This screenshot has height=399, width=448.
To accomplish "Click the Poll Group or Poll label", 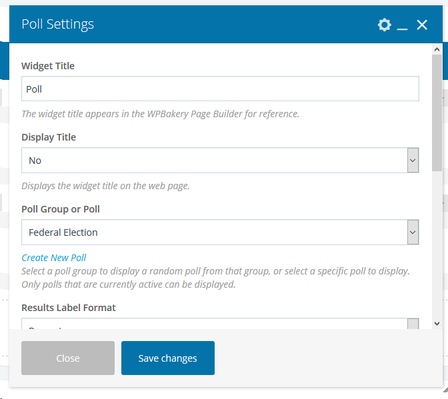I will (x=61, y=209).
